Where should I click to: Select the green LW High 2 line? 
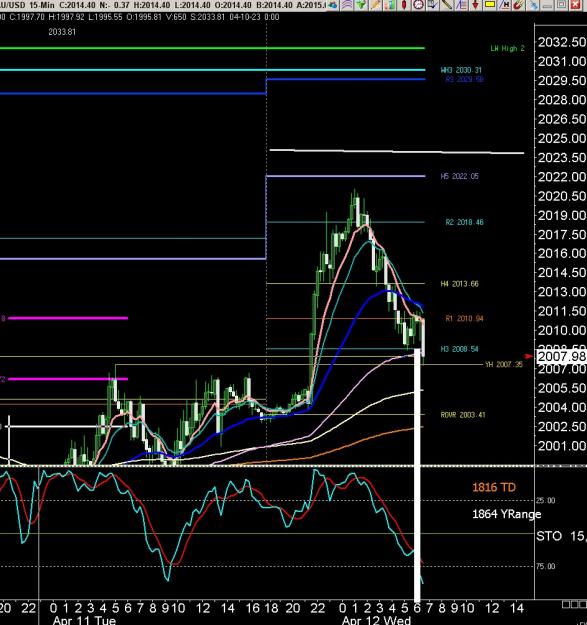[212, 48]
